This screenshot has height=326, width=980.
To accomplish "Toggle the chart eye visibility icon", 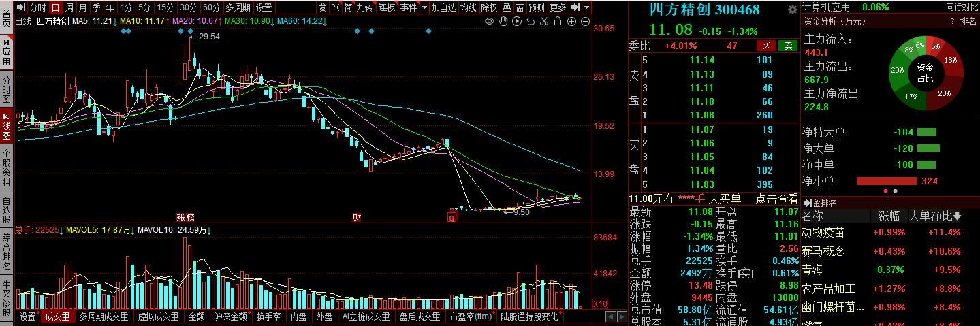I will coord(489,22).
